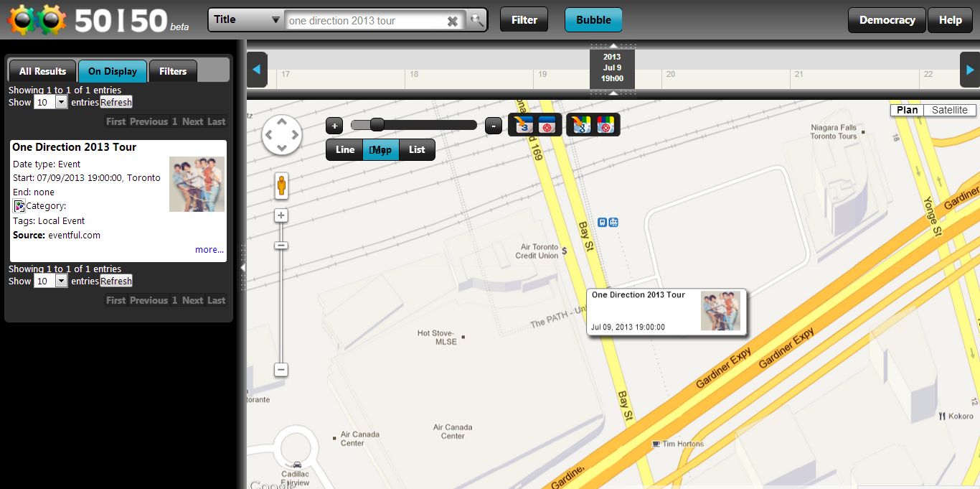Pan the map right with the pan control

coord(295,135)
